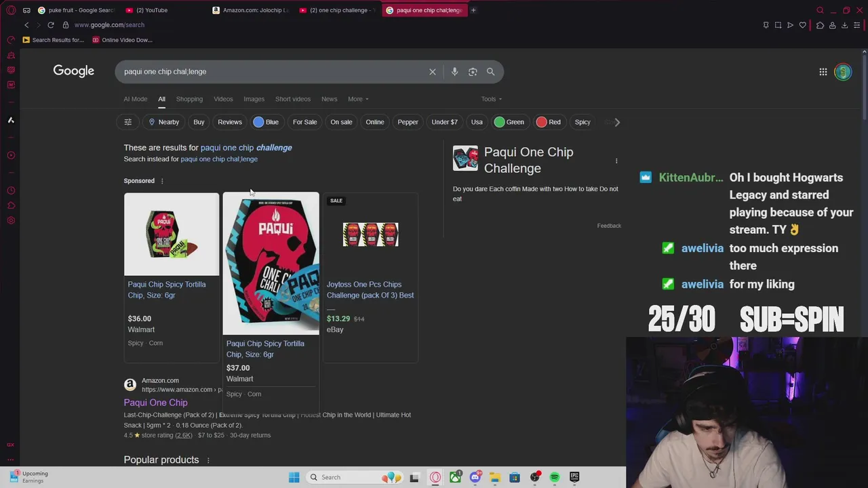Clear the search box with the X icon
868x488 pixels.
[x=432, y=72]
